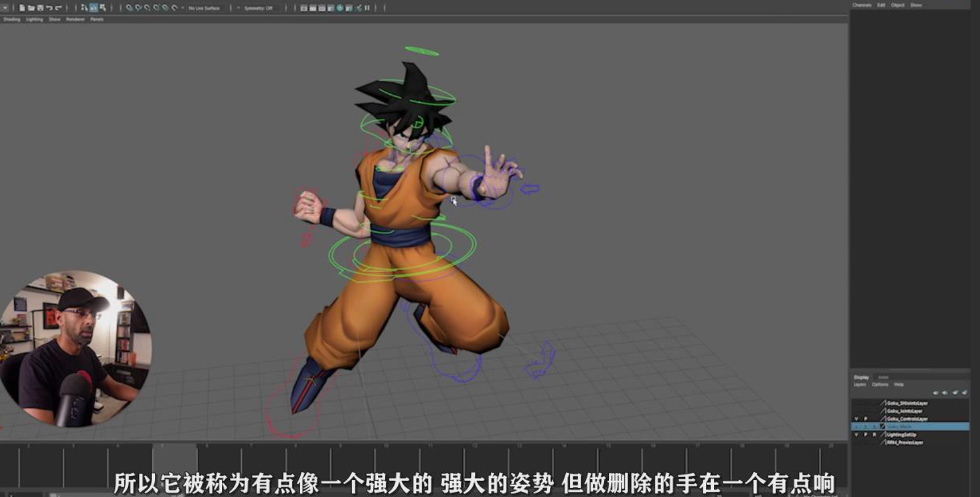
Task: Pause Viewport 2.0 display update
Action: pos(367,8)
